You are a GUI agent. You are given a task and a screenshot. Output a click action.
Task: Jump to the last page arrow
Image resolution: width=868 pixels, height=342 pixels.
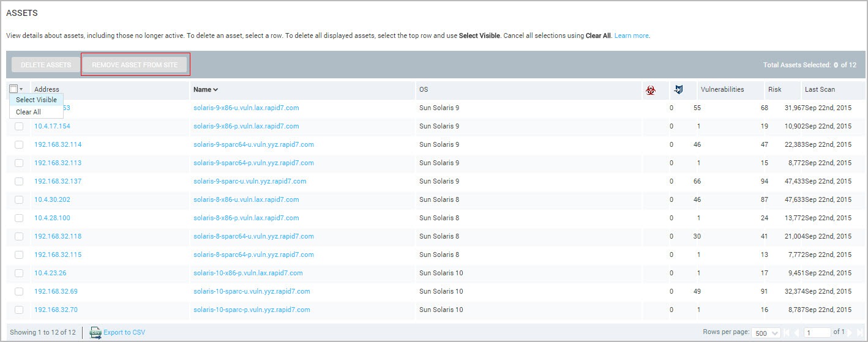pyautogui.click(x=859, y=332)
